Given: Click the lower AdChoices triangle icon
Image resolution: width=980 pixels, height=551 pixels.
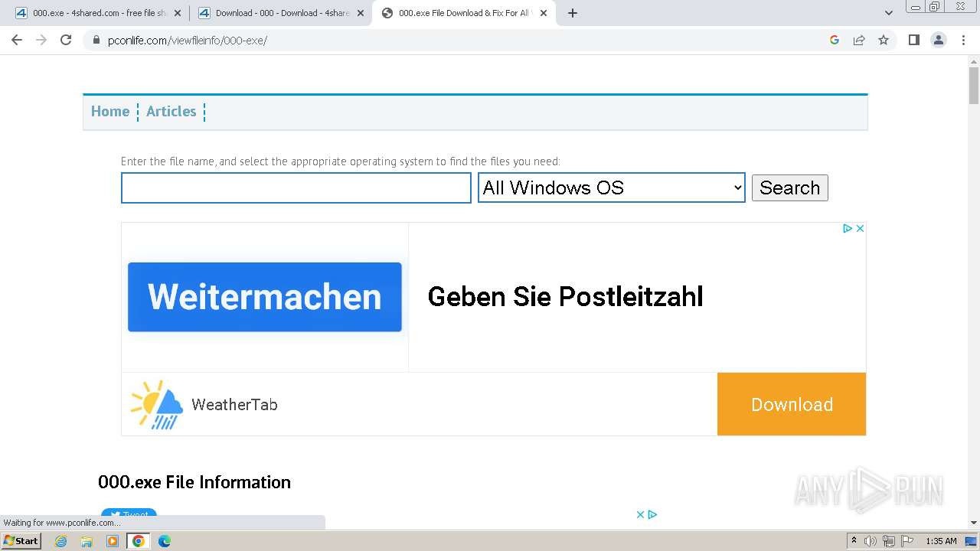Looking at the screenshot, I should point(652,514).
